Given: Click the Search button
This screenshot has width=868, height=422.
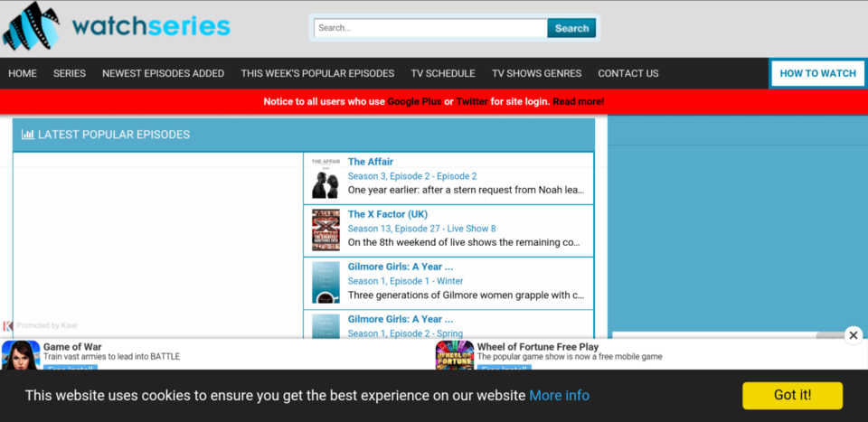Looking at the screenshot, I should (571, 28).
